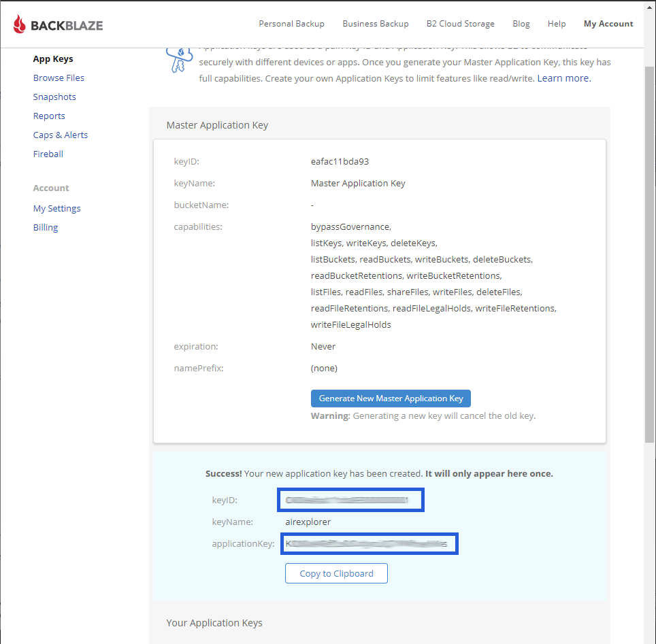Open the Snapshots page
656x644 pixels.
point(54,97)
